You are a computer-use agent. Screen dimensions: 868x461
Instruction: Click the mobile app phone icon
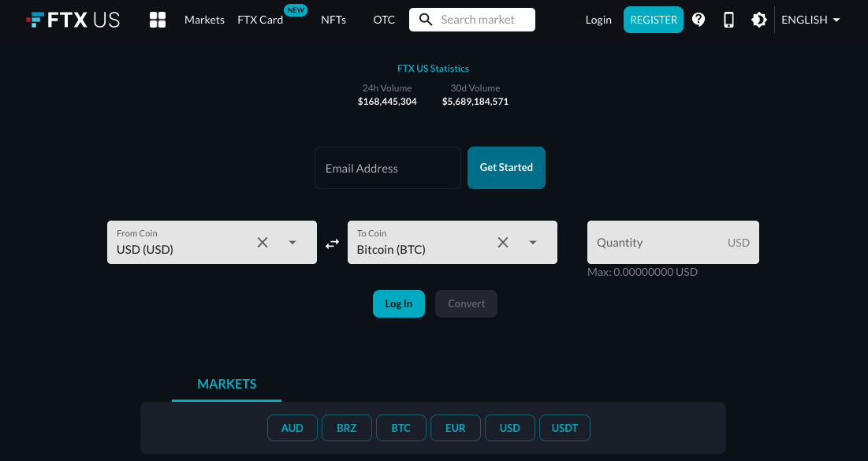(x=728, y=19)
